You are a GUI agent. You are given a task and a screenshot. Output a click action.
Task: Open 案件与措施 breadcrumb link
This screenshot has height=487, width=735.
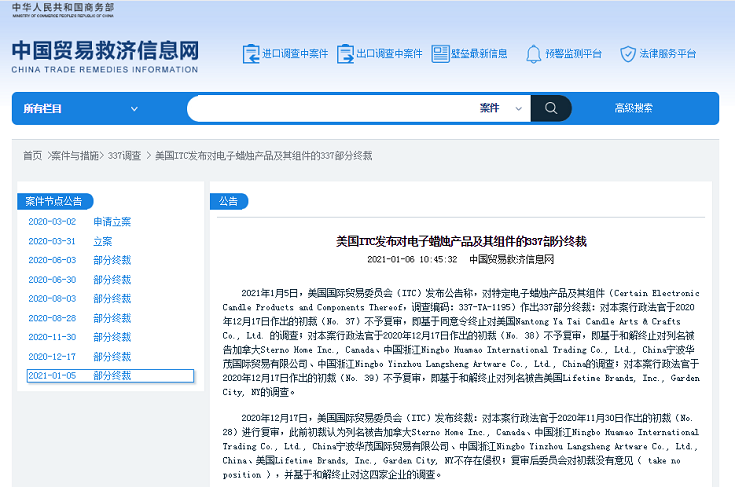pyautogui.click(x=75, y=156)
